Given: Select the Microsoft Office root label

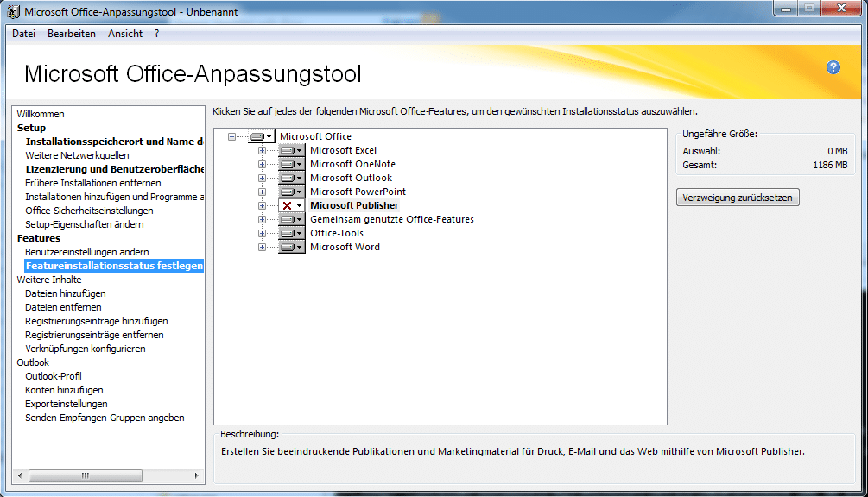Looking at the screenshot, I should tap(315, 136).
